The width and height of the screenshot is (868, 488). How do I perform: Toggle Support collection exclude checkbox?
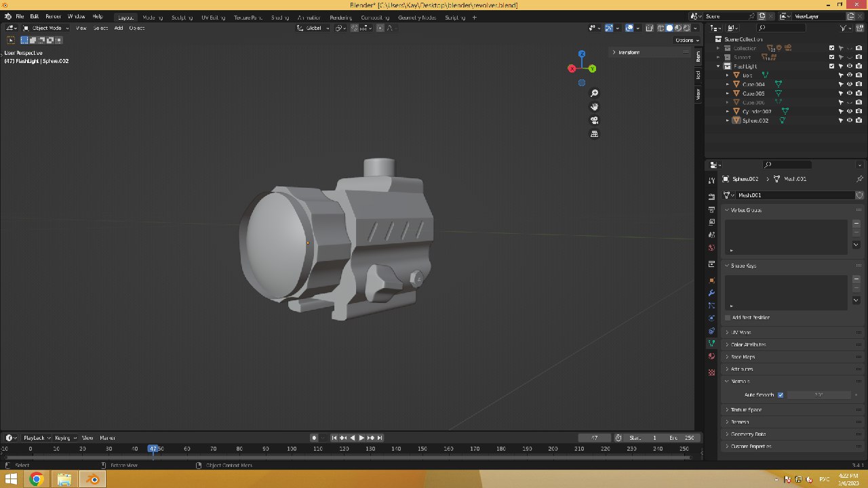click(831, 57)
